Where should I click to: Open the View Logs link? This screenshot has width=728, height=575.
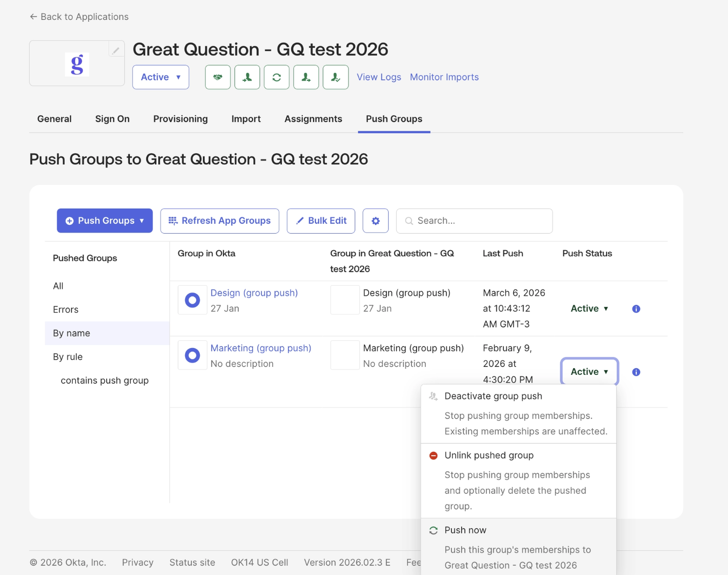[x=379, y=77]
